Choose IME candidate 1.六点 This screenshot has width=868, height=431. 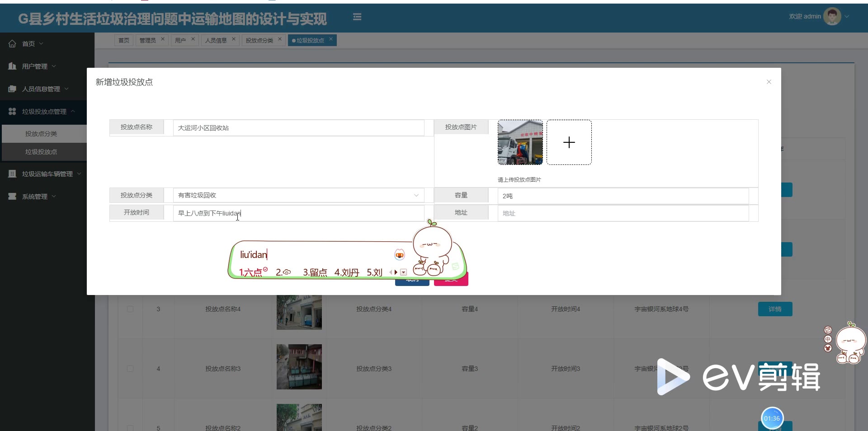pyautogui.click(x=253, y=272)
